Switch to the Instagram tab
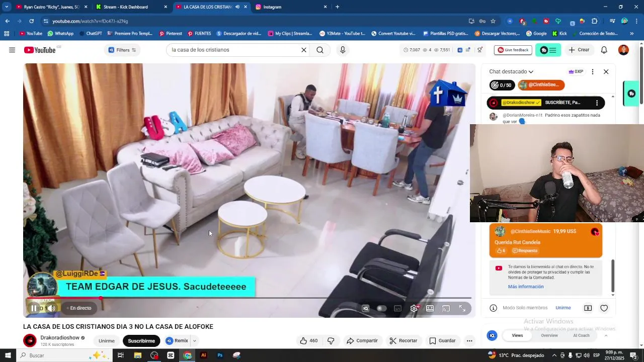Image resolution: width=644 pixels, height=362 pixels. 291,7
